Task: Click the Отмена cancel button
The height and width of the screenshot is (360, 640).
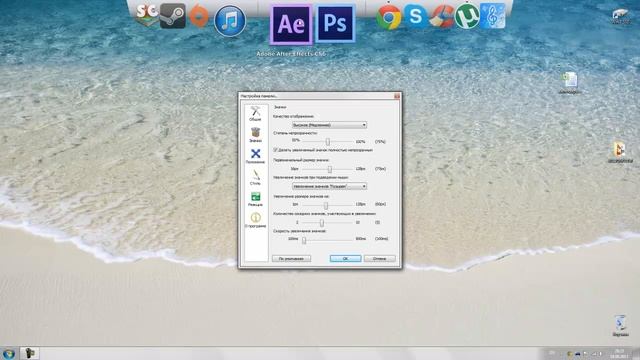Action: pos(380,259)
